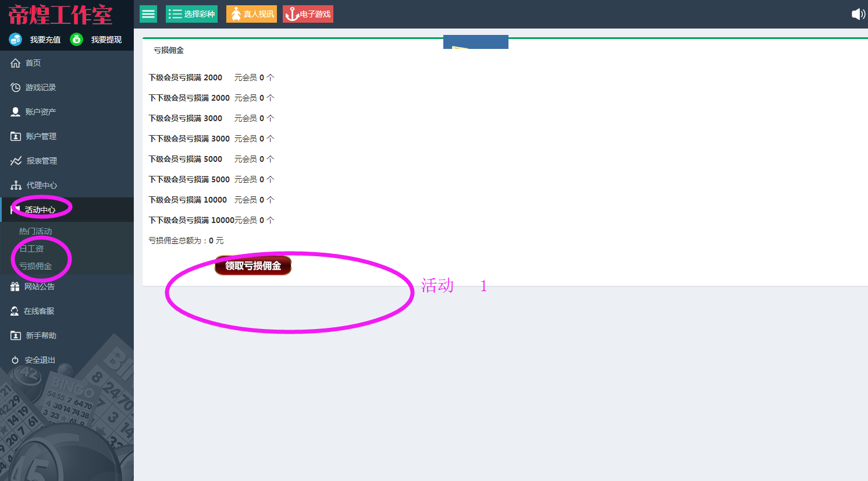Open the 选择彩种 lottery selection dropdown
This screenshot has height=481, width=868.
[191, 14]
